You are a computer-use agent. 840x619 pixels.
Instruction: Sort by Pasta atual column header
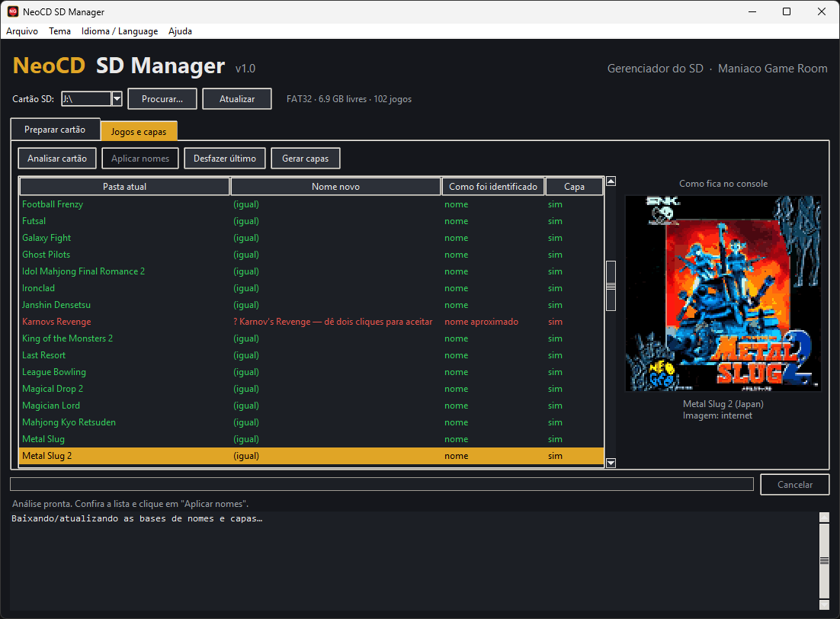[125, 187]
